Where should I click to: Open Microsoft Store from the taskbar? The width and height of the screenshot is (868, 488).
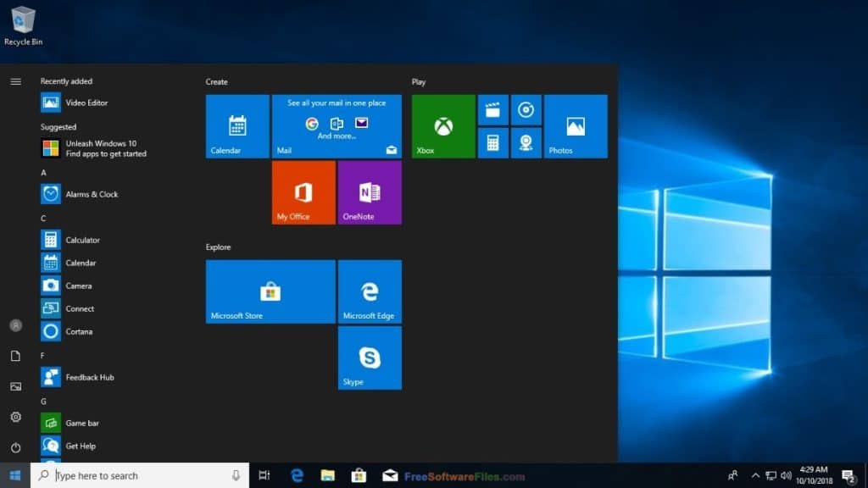359,475
